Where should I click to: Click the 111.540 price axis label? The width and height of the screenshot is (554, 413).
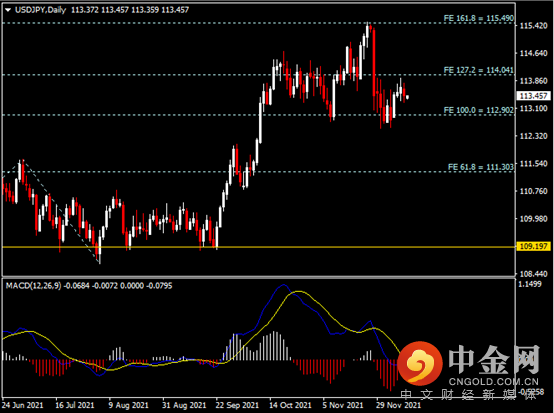point(534,164)
